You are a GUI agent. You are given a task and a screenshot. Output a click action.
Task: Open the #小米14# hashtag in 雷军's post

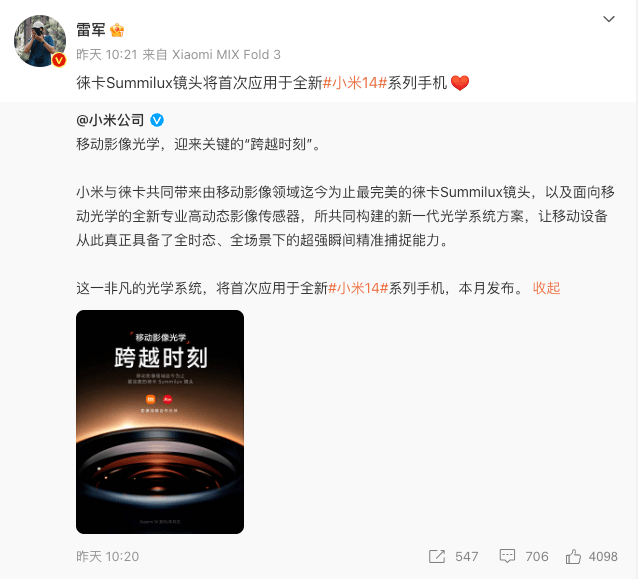tap(354, 83)
